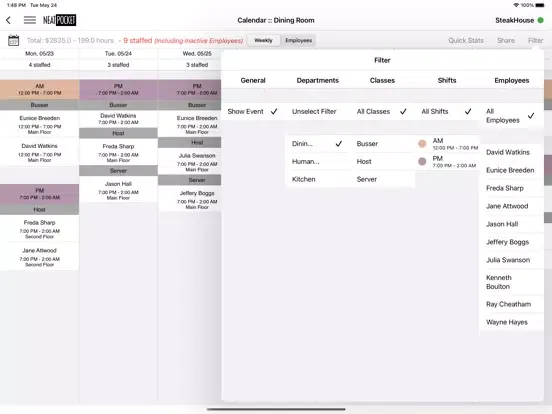
Task: Tap the SteakHouse location name
Action: 515,20
